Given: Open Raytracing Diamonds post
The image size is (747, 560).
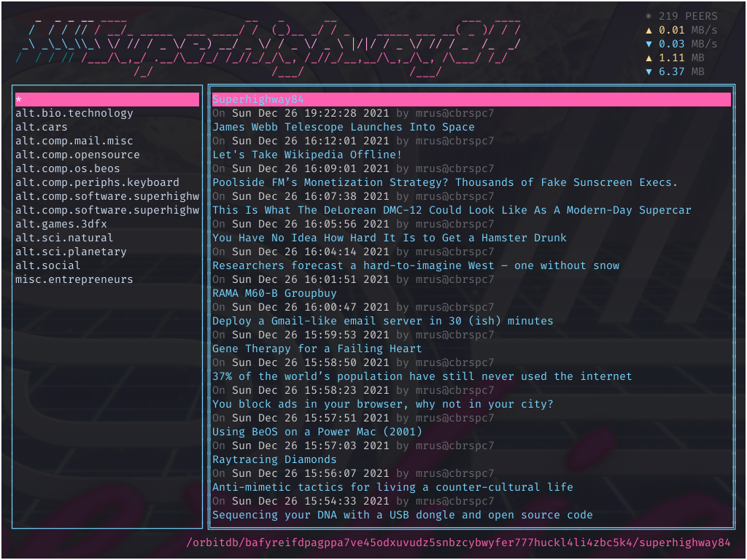Looking at the screenshot, I should (x=274, y=459).
